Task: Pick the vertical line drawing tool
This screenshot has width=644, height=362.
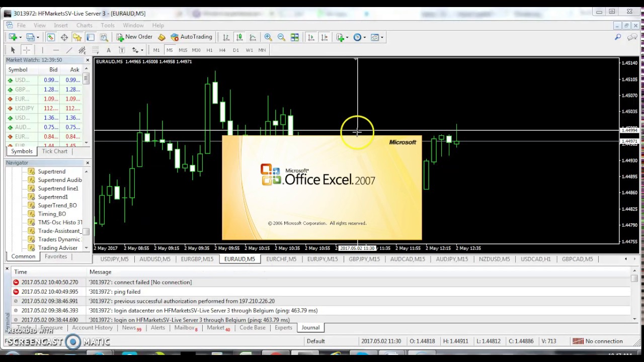Action: click(43, 50)
